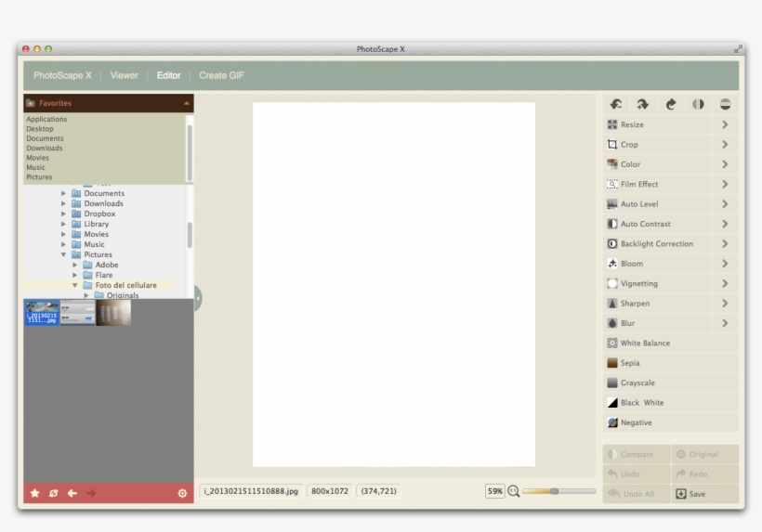Click the folder tree scrollbar
The height and width of the screenshot is (532, 762).
point(190,235)
